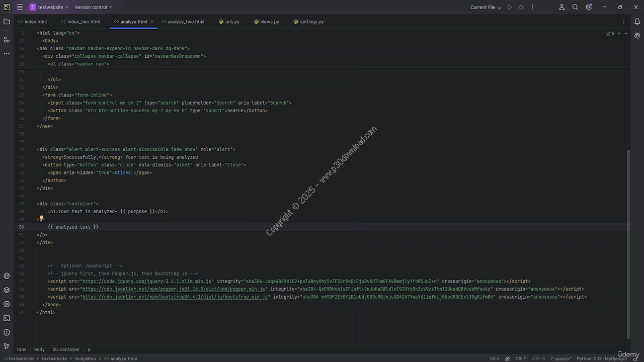Switch to the settings.py tab
Viewport: 644px width, 362px height.
coord(308,22)
